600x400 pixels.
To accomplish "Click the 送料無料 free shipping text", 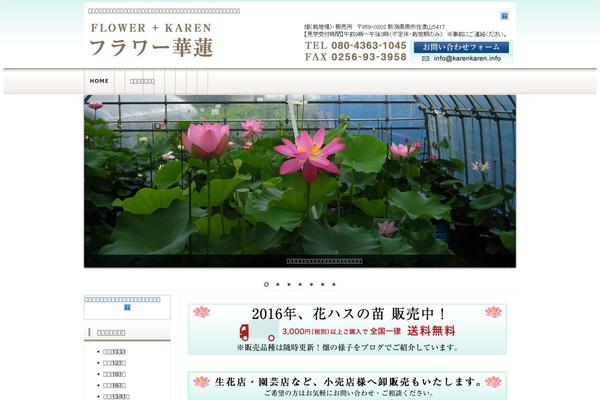I will pyautogui.click(x=431, y=331).
